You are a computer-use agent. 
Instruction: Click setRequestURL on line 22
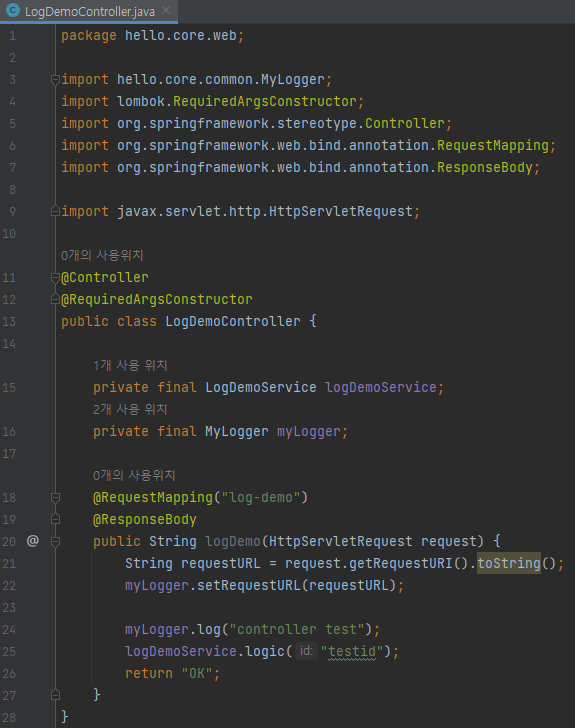pyautogui.click(x=249, y=585)
